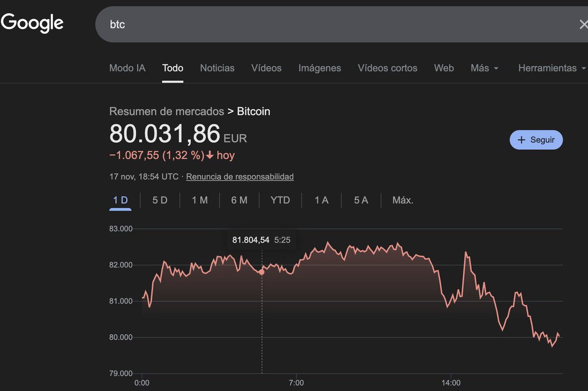The image size is (588, 391).
Task: Click the Resumen de mercados breadcrumb link
Action: (167, 111)
